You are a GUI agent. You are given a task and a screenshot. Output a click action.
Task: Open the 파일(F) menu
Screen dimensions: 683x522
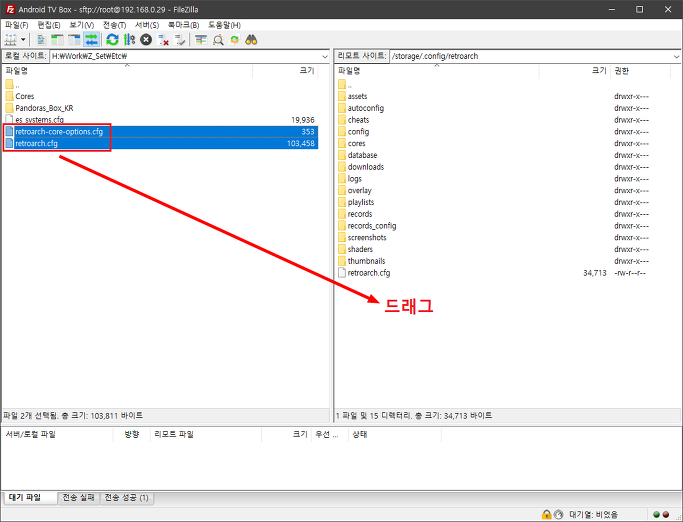tap(17, 25)
